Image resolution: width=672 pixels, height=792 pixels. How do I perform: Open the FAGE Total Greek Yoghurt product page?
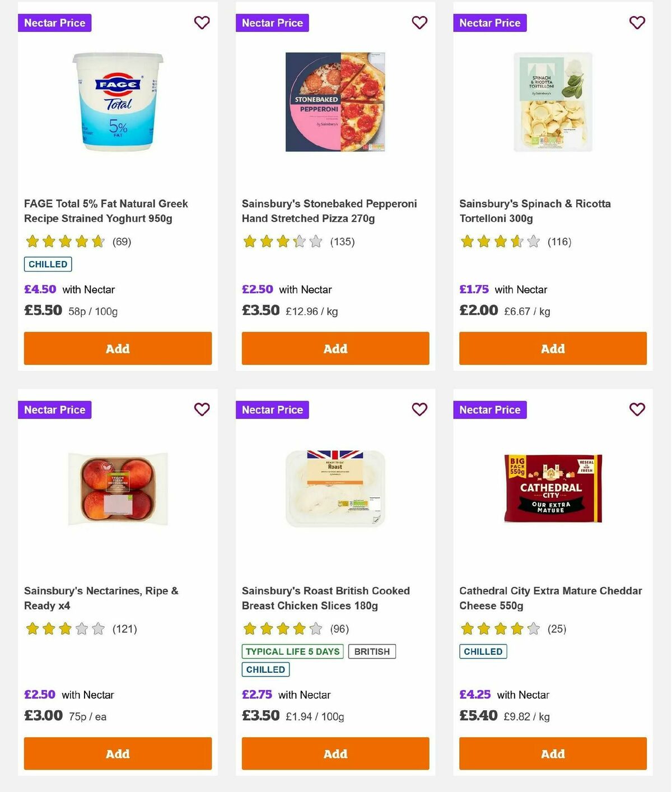[106, 211]
